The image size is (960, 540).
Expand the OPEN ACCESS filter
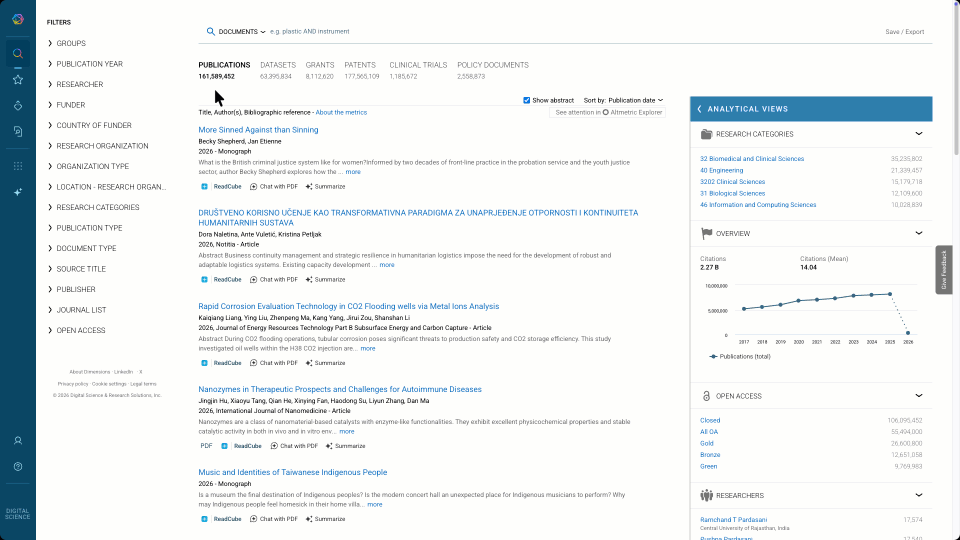77,331
